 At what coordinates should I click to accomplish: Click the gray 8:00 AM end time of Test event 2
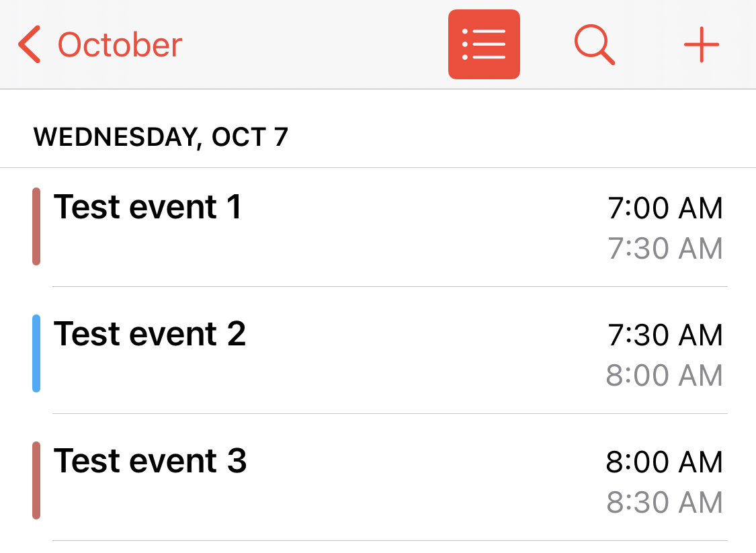pyautogui.click(x=664, y=376)
